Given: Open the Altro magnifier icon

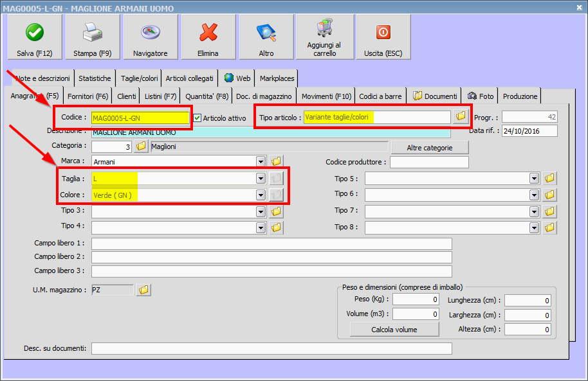Looking at the screenshot, I should (266, 32).
